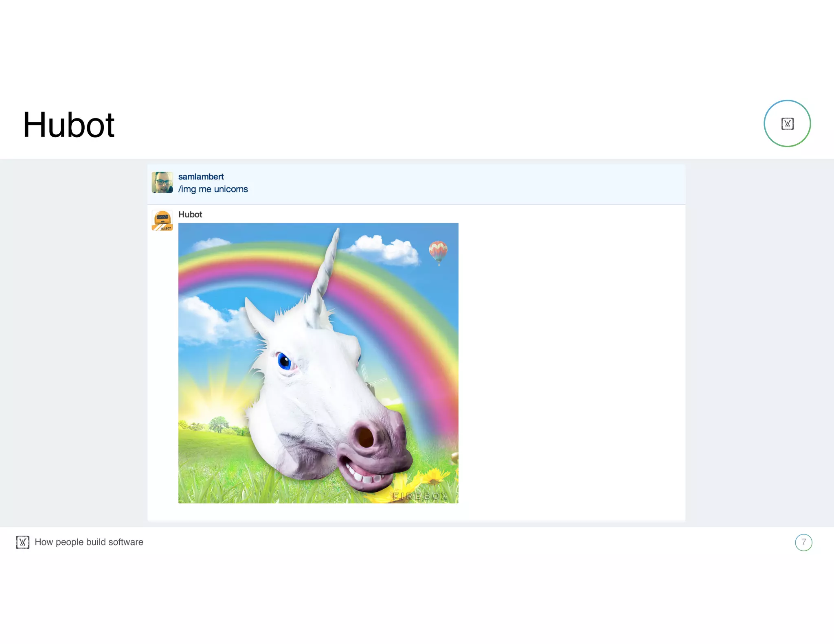Click the FIREBOX watermark on the image
This screenshot has height=644, width=834.
[x=420, y=496]
